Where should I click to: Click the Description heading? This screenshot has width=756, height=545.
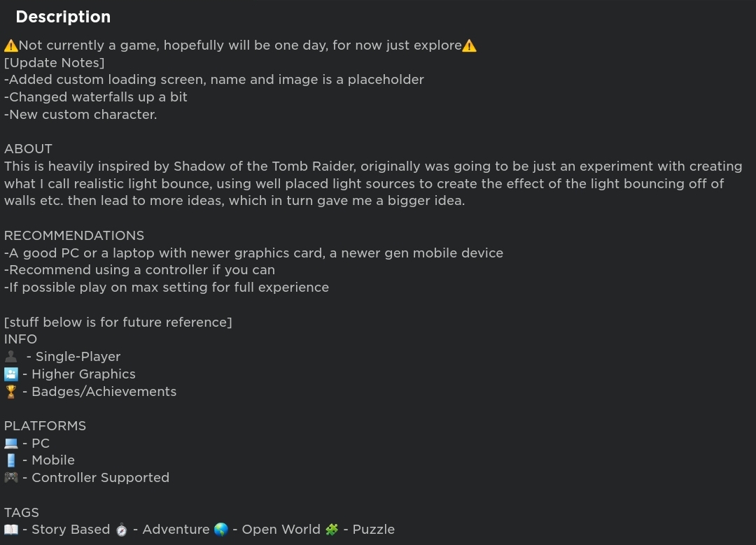63,17
